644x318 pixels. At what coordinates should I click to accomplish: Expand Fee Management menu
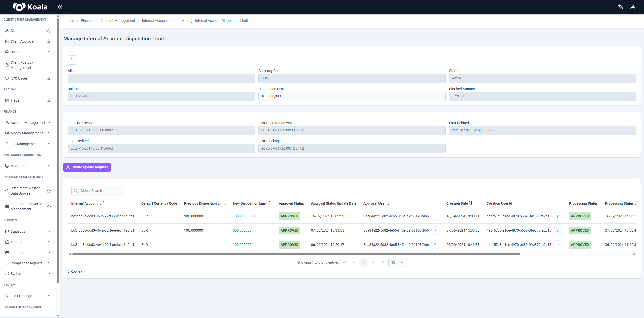coord(49,144)
